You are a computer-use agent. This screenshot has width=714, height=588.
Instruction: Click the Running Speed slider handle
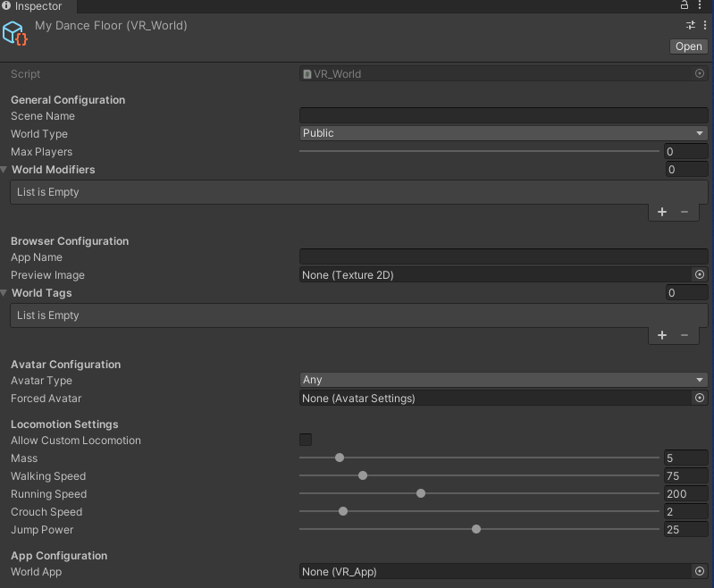[x=421, y=493]
